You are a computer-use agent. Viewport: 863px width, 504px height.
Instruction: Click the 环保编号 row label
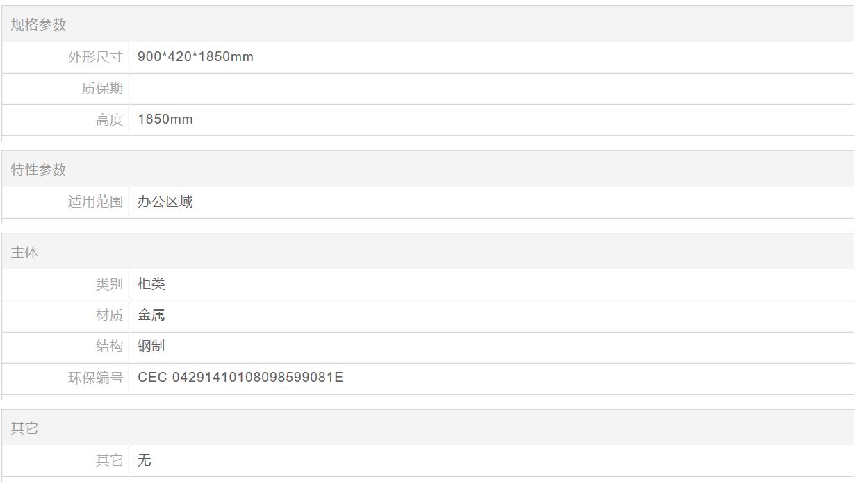95,378
